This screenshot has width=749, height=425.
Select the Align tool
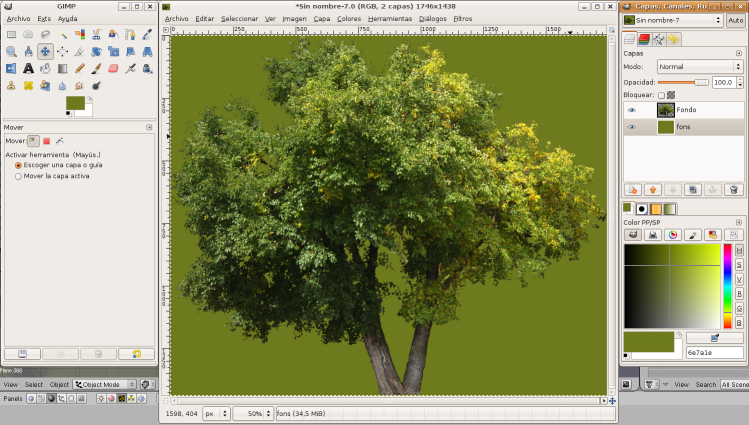point(63,52)
